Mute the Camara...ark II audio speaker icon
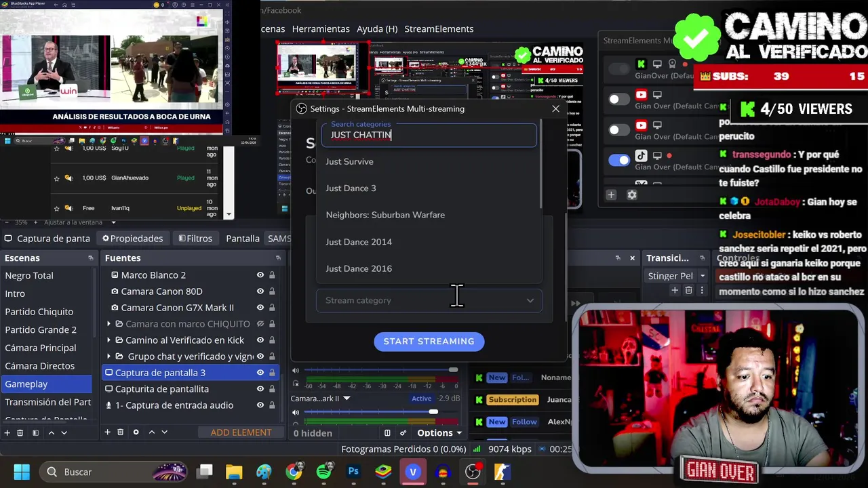The image size is (868, 488). click(x=295, y=412)
